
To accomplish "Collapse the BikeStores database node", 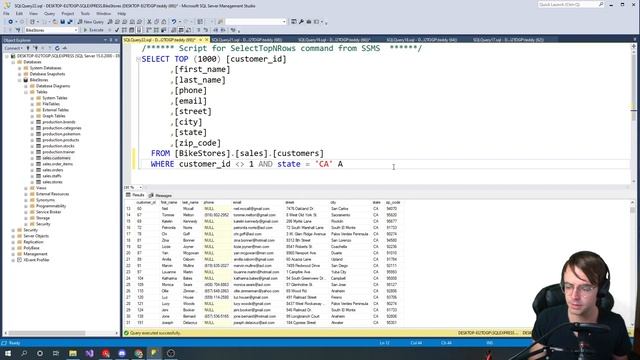I will click(20, 80).
